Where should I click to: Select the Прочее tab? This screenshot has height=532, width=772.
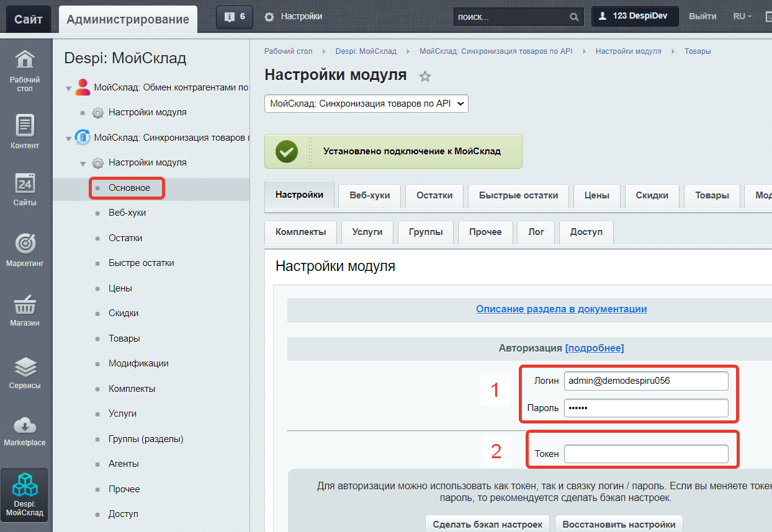[x=485, y=232]
